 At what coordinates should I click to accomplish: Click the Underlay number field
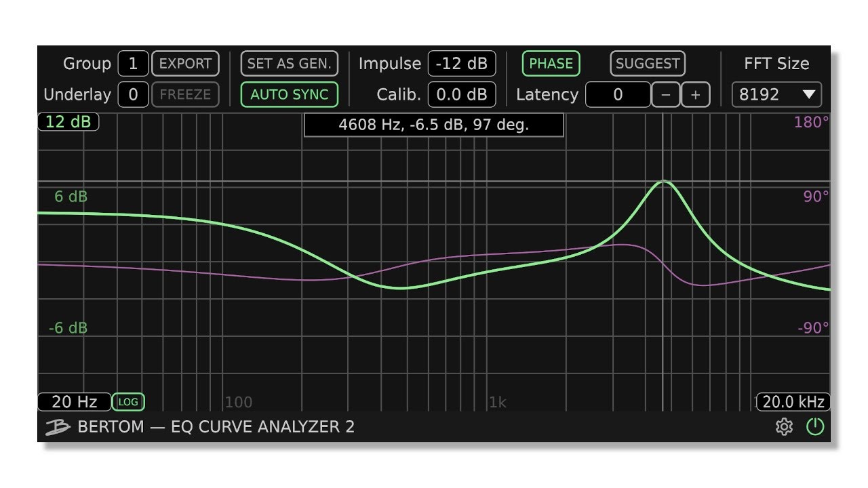coord(133,95)
